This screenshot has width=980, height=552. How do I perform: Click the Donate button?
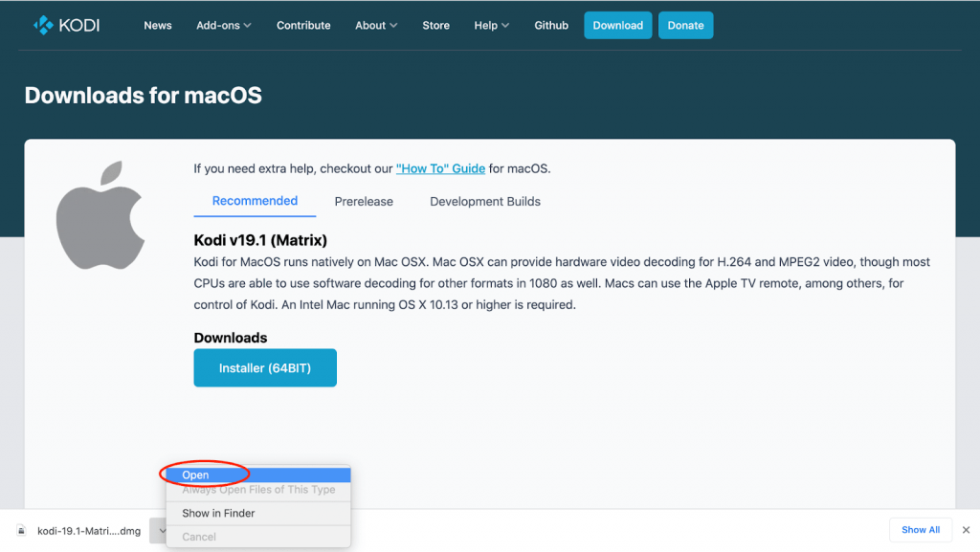click(x=685, y=26)
